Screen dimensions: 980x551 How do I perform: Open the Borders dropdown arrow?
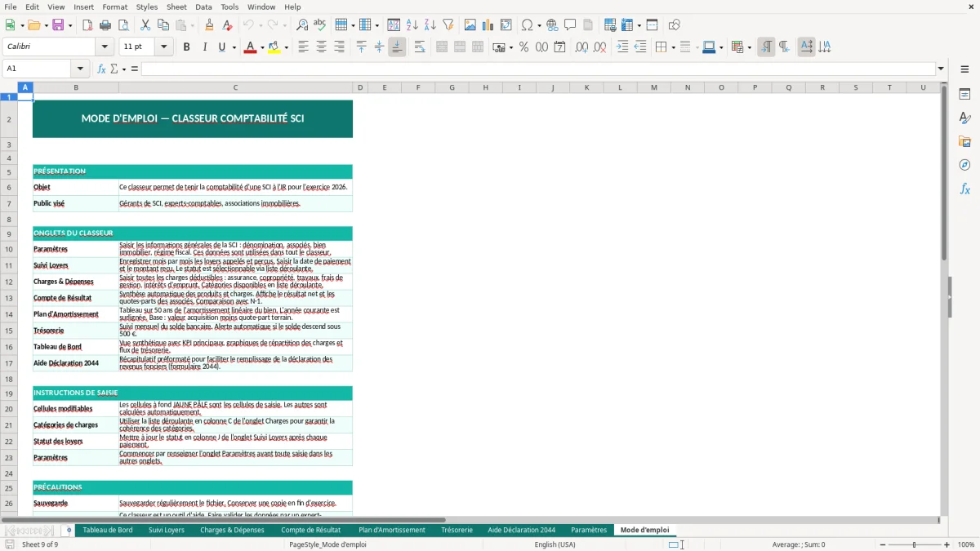tap(672, 47)
